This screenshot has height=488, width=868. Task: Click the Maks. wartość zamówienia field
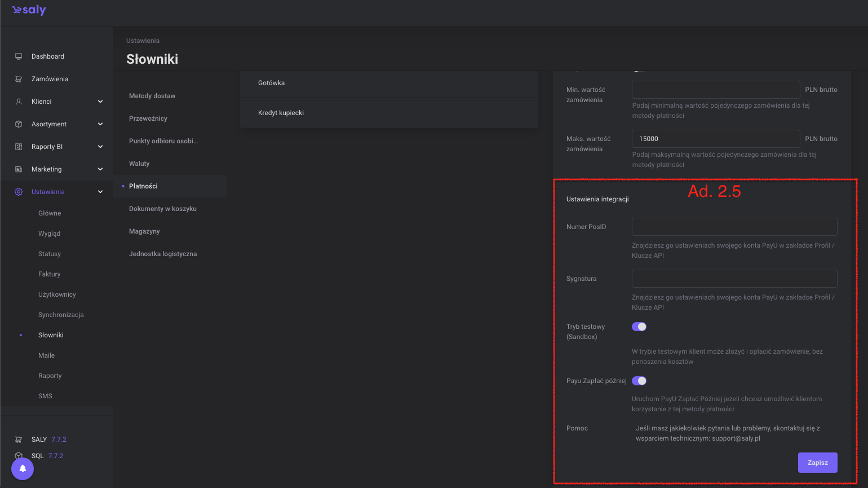pos(715,139)
